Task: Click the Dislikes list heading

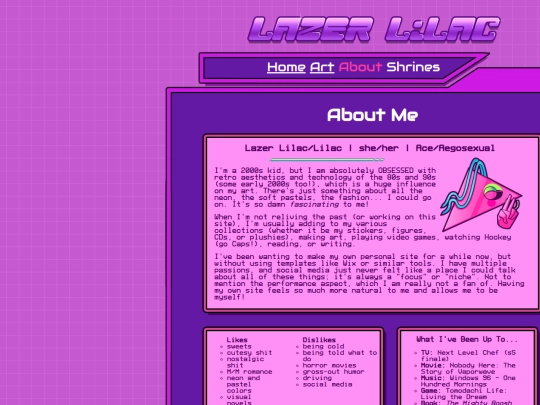Action: click(319, 340)
